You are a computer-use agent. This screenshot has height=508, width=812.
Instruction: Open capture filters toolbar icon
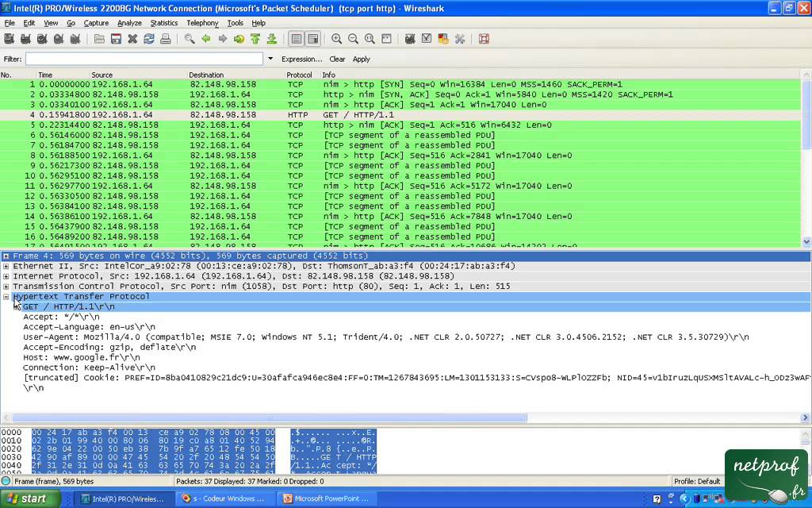point(410,39)
